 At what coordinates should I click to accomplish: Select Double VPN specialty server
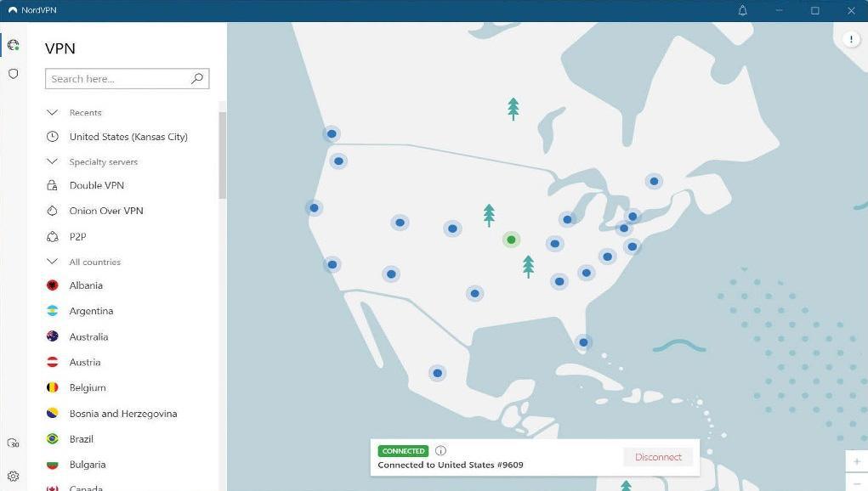(x=97, y=185)
